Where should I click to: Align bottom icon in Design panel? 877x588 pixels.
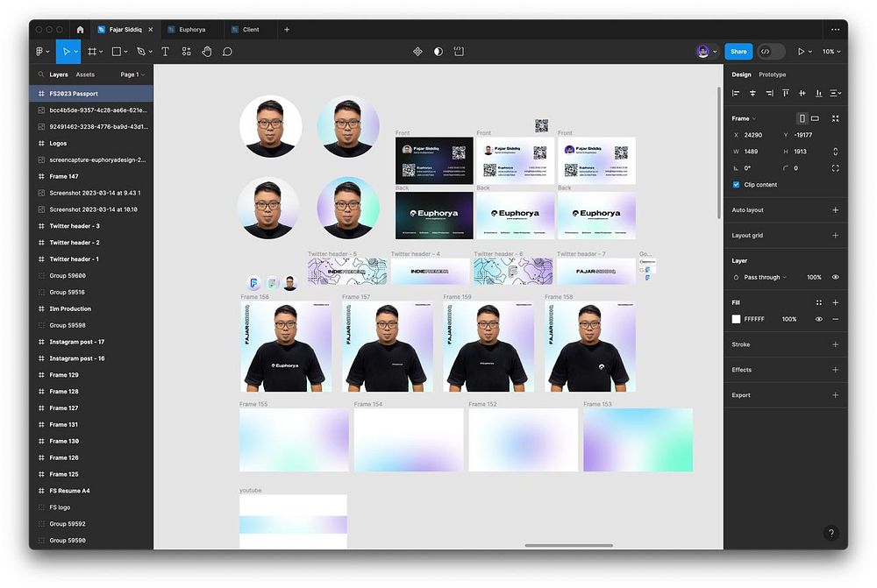819,94
